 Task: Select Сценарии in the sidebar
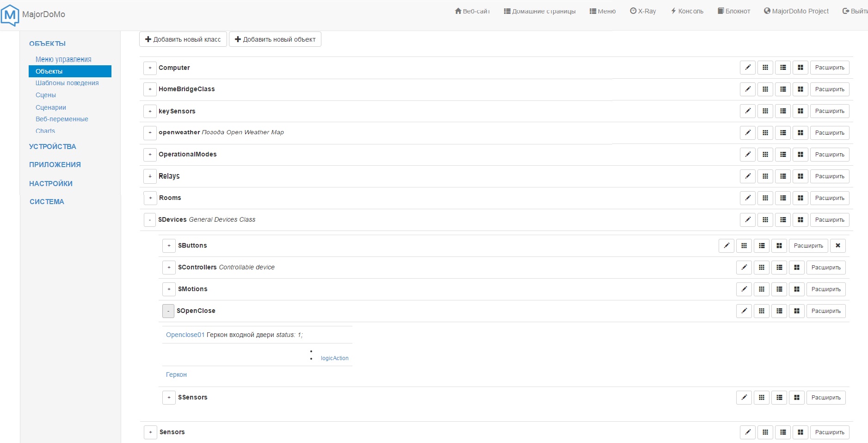(x=51, y=107)
